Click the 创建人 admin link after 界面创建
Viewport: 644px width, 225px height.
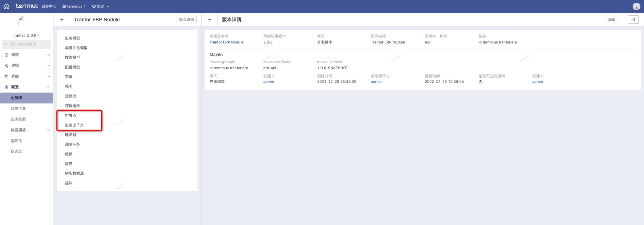269,82
